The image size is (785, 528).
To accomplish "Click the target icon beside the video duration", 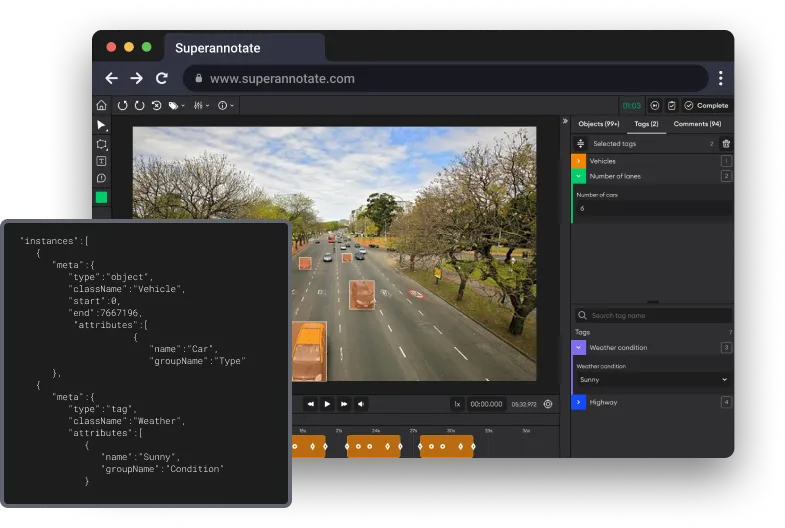I will click(548, 404).
